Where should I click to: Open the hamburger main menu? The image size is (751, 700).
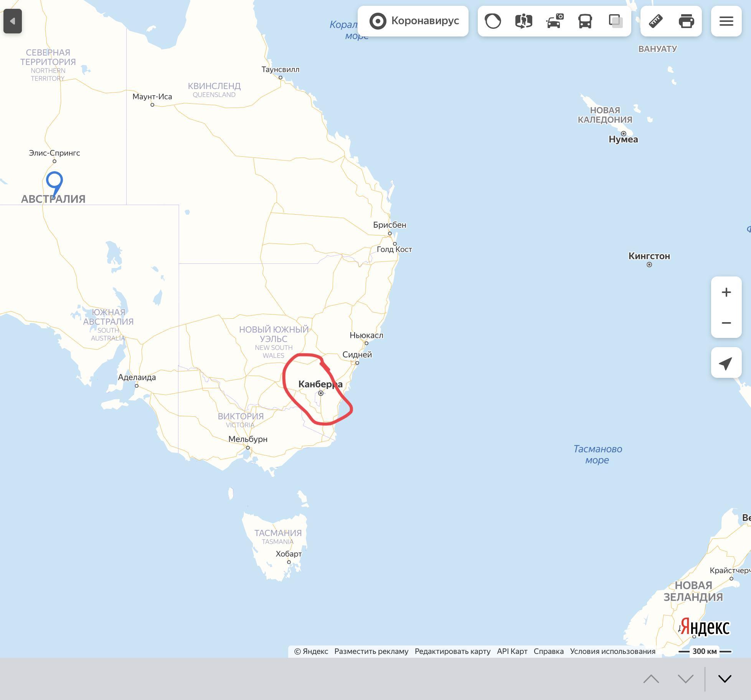[726, 21]
